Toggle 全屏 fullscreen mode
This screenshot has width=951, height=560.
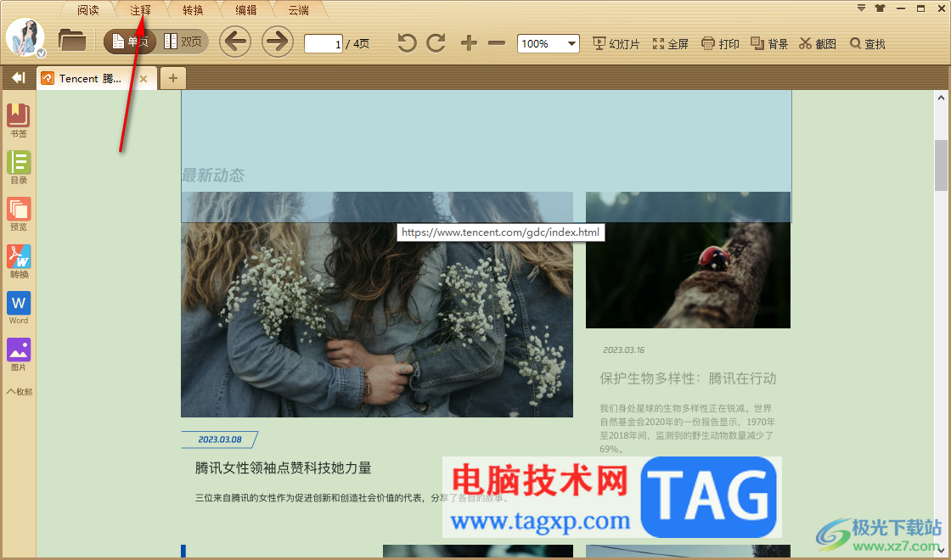coord(670,43)
